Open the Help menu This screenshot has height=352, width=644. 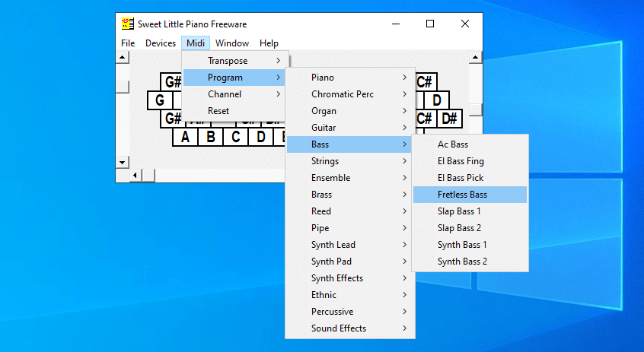tap(269, 43)
